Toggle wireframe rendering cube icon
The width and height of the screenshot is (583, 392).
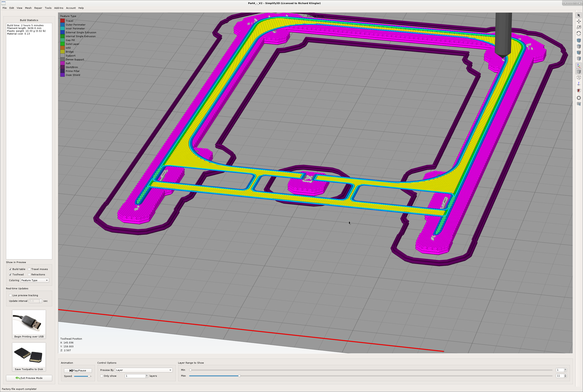click(x=578, y=78)
